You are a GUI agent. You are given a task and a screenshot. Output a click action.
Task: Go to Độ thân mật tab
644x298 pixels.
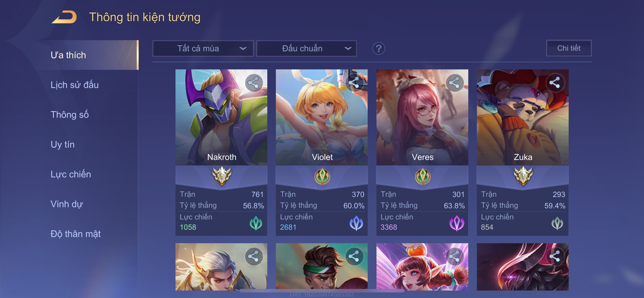[x=76, y=234]
